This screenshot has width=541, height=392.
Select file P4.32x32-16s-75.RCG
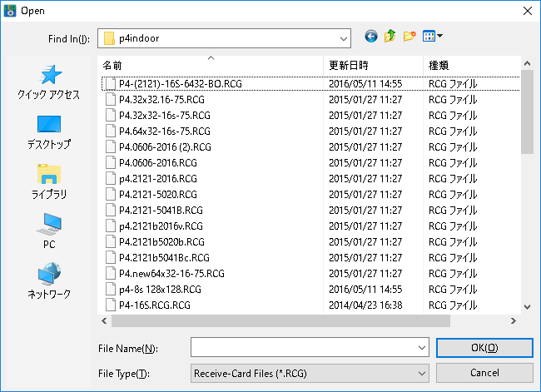165,116
